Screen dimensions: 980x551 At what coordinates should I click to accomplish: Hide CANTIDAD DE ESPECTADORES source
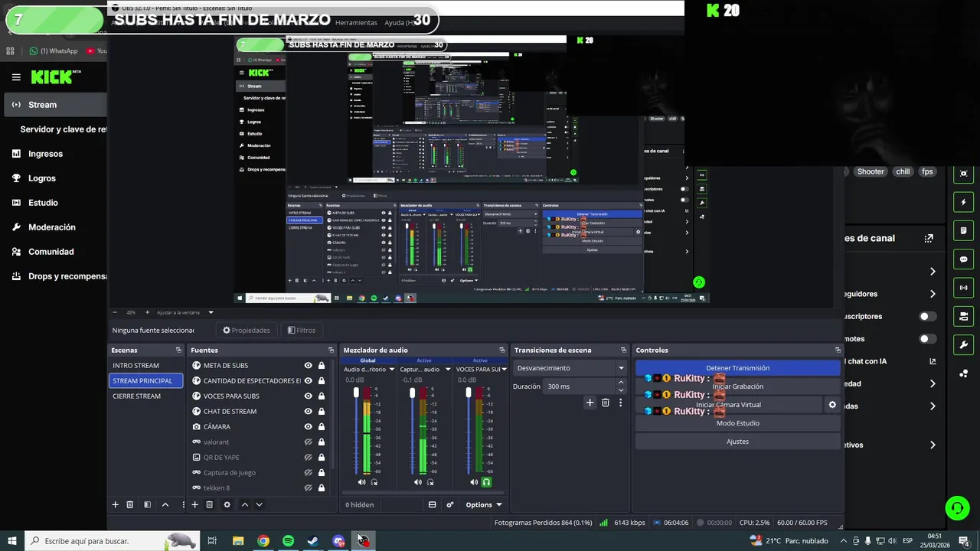click(x=308, y=380)
